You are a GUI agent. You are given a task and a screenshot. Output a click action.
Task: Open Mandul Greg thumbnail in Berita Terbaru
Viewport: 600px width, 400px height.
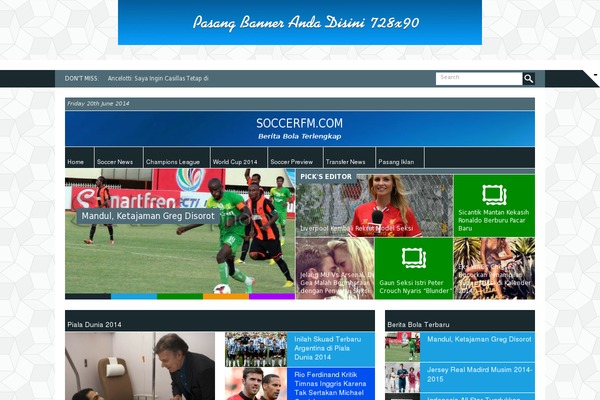pos(402,347)
